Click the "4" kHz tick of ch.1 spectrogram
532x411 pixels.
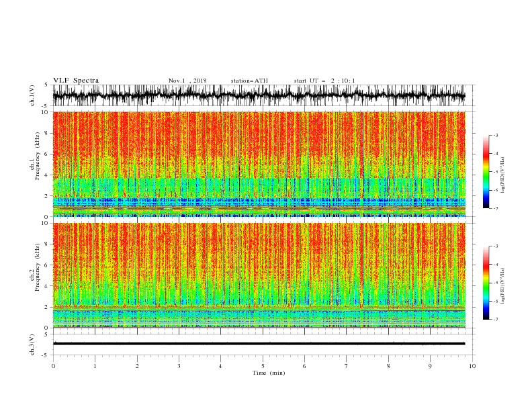tap(46, 175)
